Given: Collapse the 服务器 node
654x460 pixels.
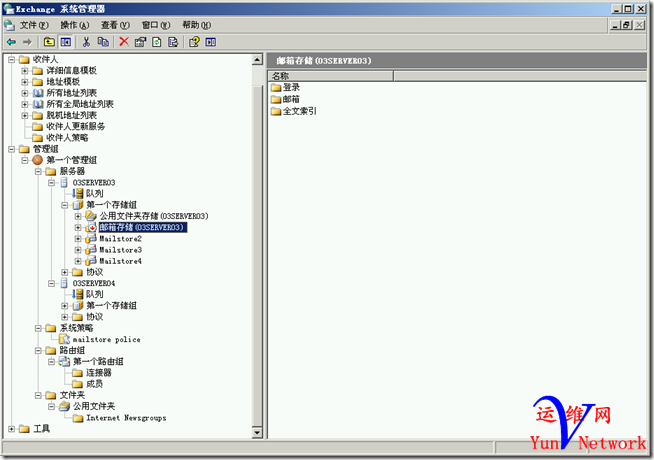Looking at the screenshot, I should tap(38, 171).
